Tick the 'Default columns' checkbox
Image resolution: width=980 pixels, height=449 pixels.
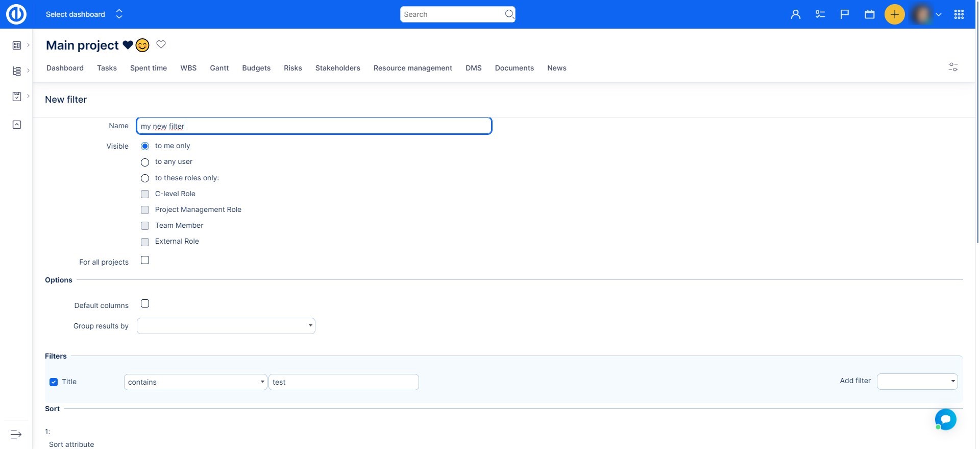145,304
